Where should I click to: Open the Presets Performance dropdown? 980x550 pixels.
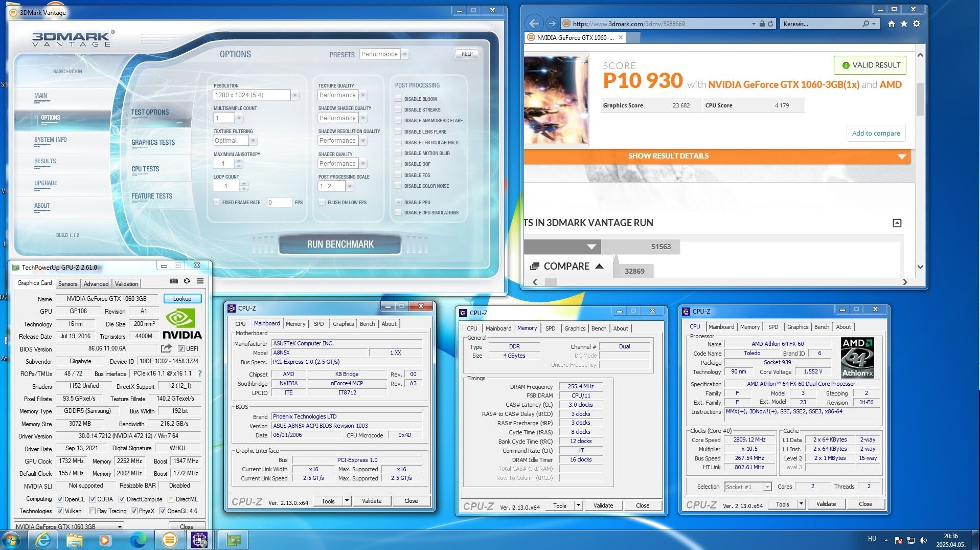click(x=405, y=54)
